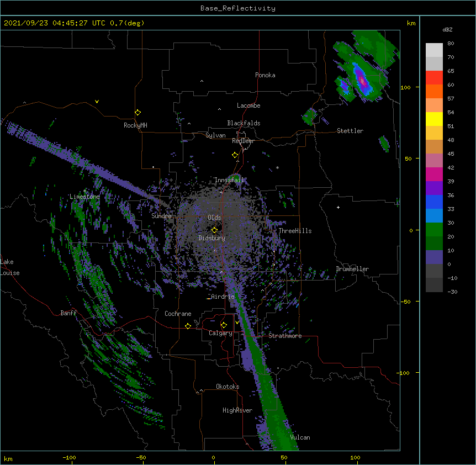476x465 pixels.
Task: Click the yellow V marker northwest of RockyMH
Action: coord(97,102)
